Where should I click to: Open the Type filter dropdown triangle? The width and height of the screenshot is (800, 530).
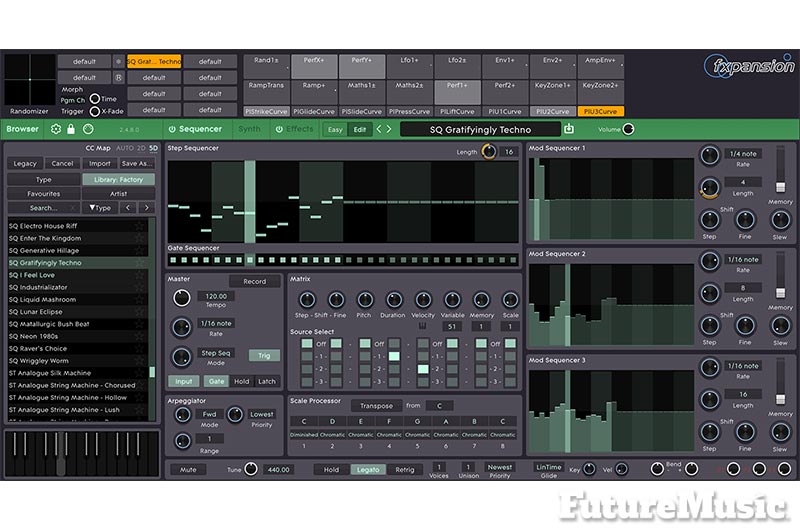pos(100,208)
